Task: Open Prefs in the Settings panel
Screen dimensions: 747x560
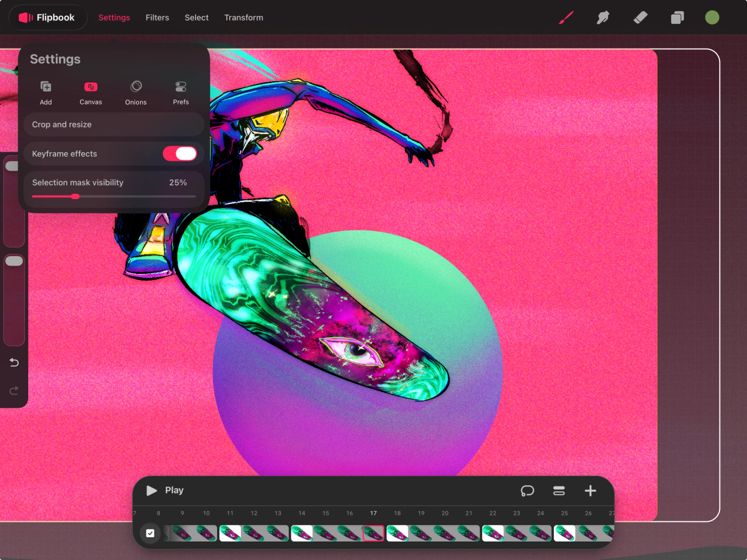Action: click(x=180, y=92)
